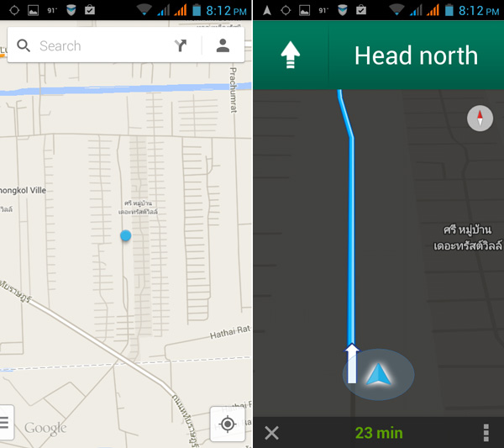Select the blue current location dot
Viewport: 504px width, 448px height.
[x=126, y=235]
